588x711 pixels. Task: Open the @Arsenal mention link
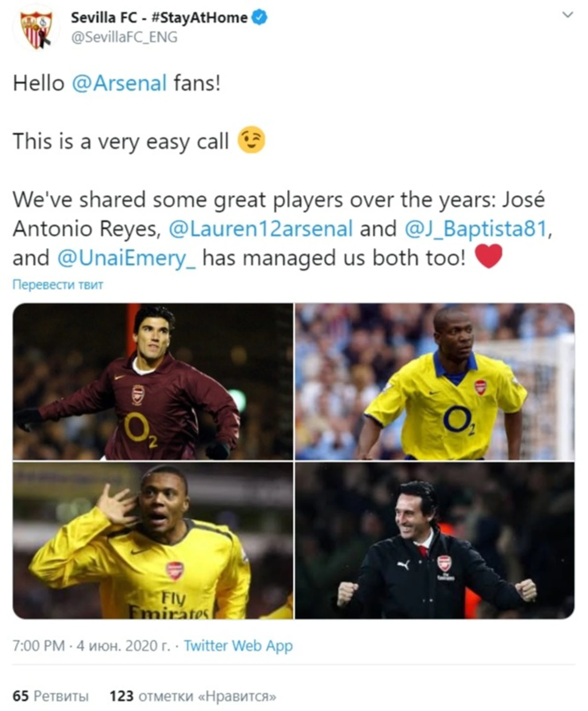pos(119,83)
